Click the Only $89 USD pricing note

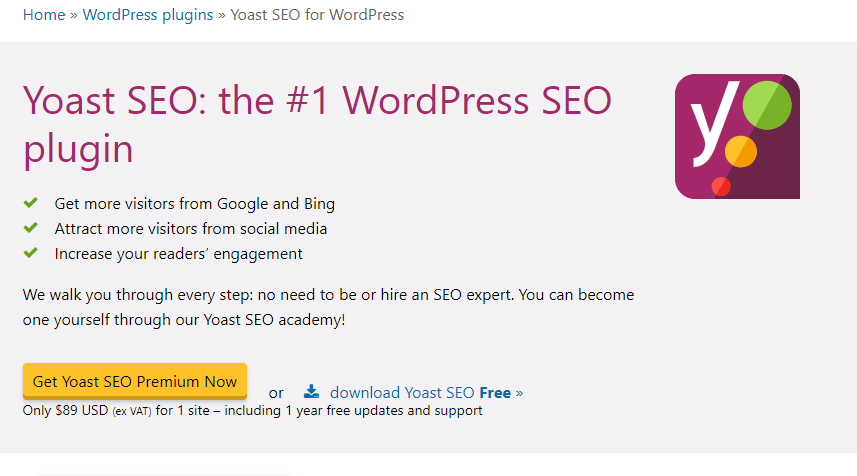tap(253, 410)
